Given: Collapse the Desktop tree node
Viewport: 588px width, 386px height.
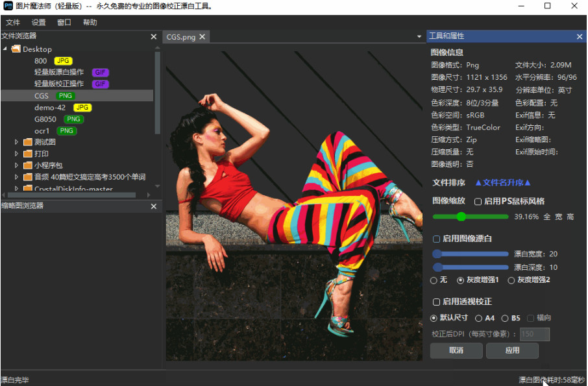Looking at the screenshot, I should [x=5, y=49].
